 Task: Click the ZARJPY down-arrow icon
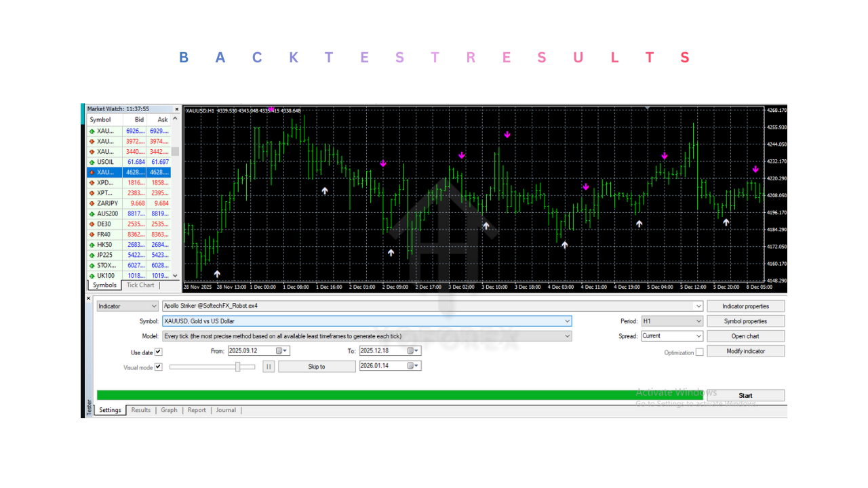pos(92,203)
